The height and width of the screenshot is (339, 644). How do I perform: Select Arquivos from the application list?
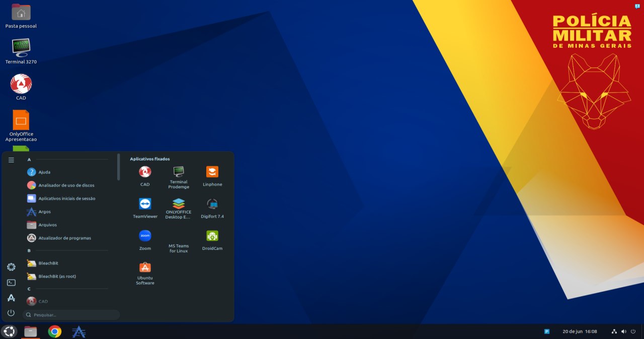point(48,225)
